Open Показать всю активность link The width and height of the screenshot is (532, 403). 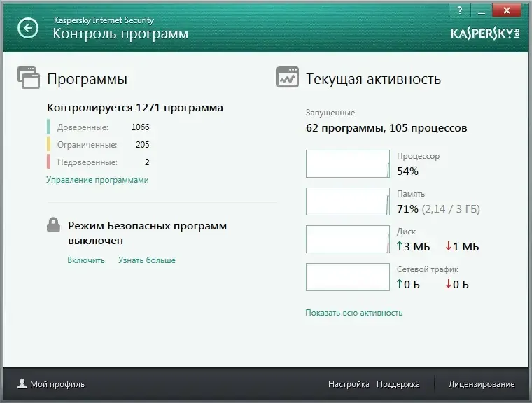354,313
